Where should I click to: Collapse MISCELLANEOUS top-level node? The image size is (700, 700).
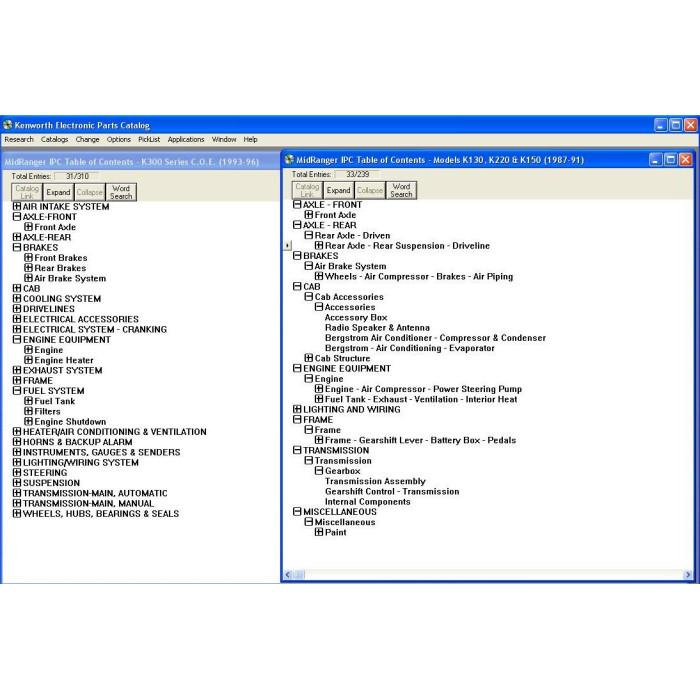297,512
